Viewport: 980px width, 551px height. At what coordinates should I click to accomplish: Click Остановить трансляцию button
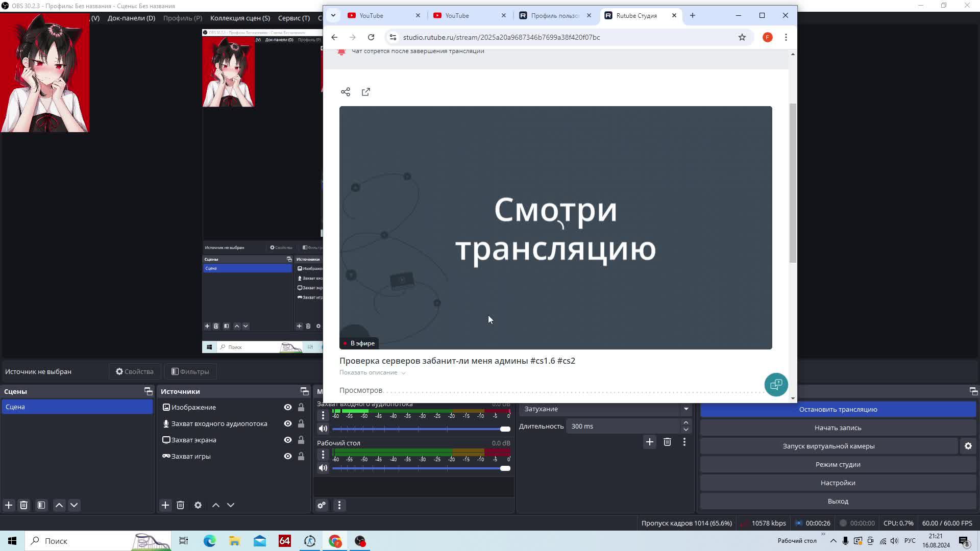(x=838, y=409)
